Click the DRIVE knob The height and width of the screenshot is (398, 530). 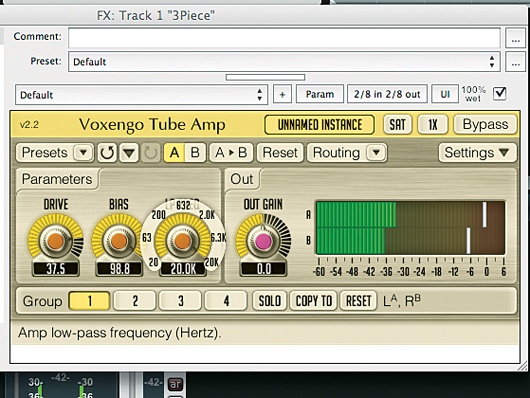(x=55, y=241)
